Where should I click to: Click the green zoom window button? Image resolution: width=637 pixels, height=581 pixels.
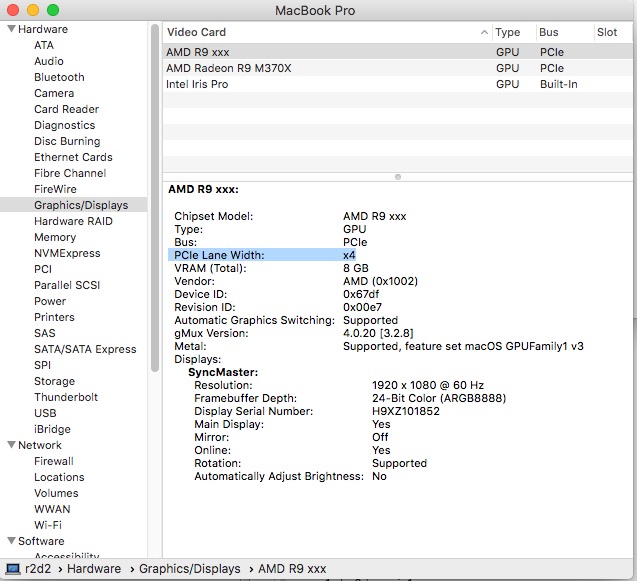coord(52,10)
